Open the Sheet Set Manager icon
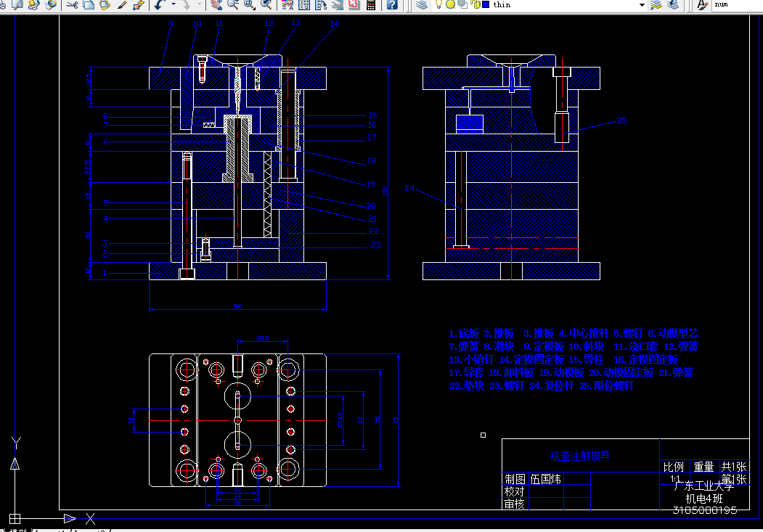Image resolution: width=763 pixels, height=532 pixels. pos(338,5)
